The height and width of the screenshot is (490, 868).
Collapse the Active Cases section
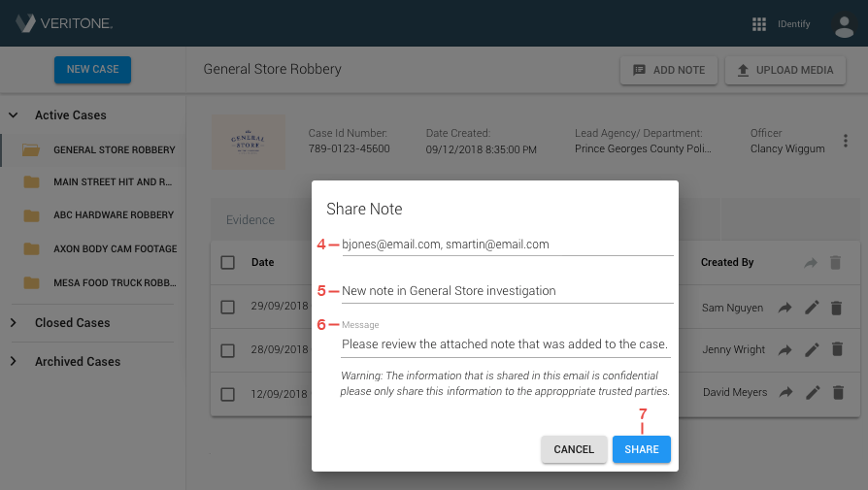click(x=14, y=115)
